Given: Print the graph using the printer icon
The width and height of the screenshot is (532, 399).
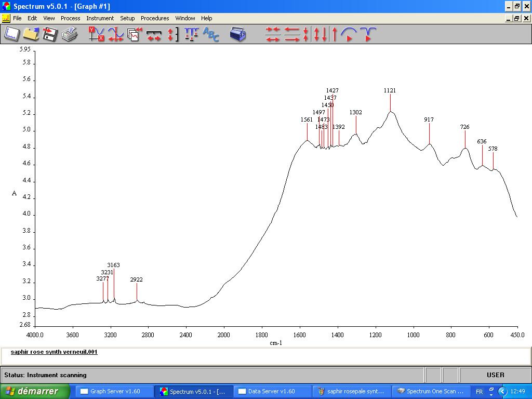Looking at the screenshot, I should point(69,34).
